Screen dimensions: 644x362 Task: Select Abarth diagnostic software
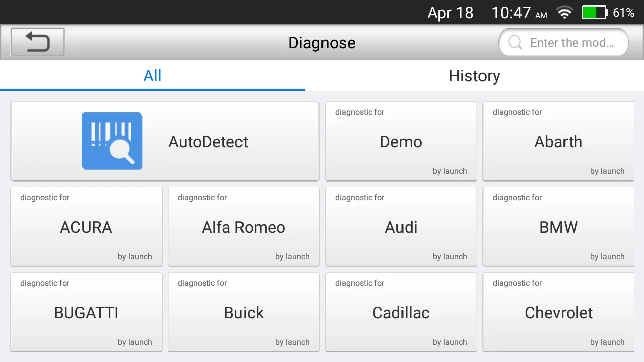pyautogui.click(x=558, y=142)
